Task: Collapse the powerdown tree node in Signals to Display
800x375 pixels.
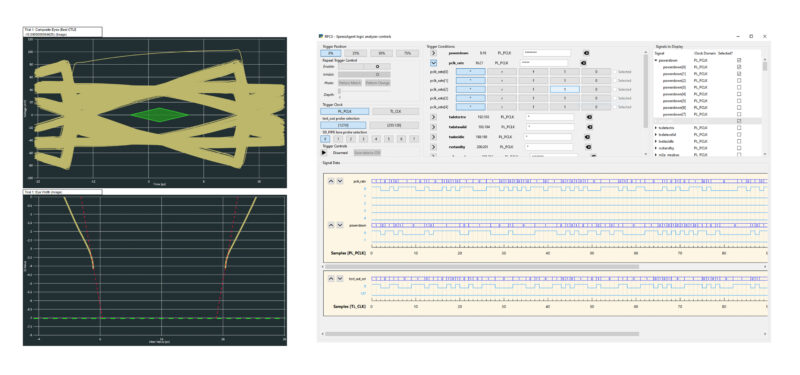Action: tap(657, 60)
